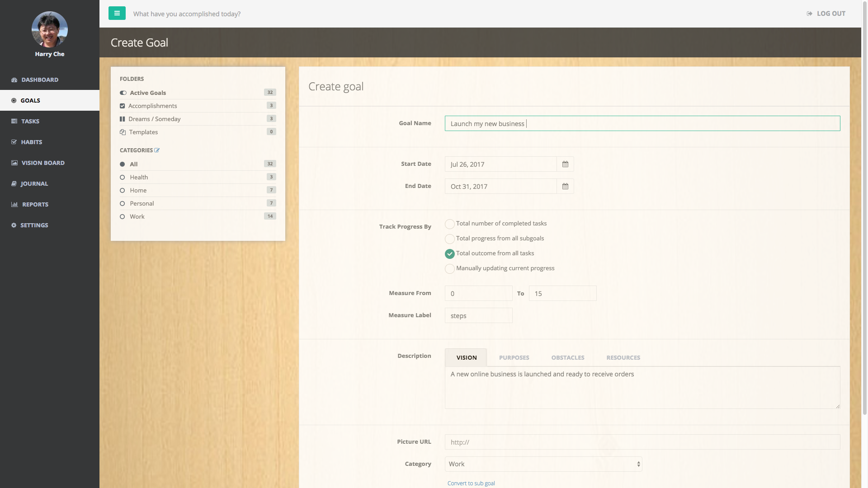Open the Habits section
The image size is (868, 488).
32,142
